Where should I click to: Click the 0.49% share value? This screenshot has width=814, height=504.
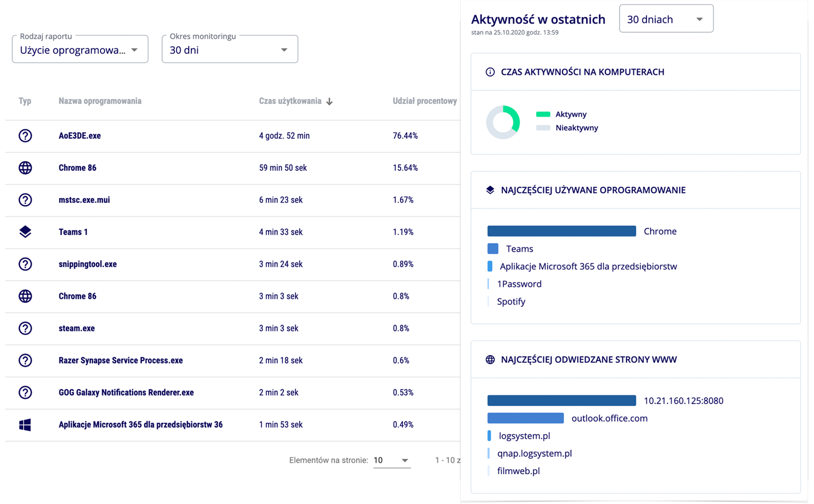point(403,425)
